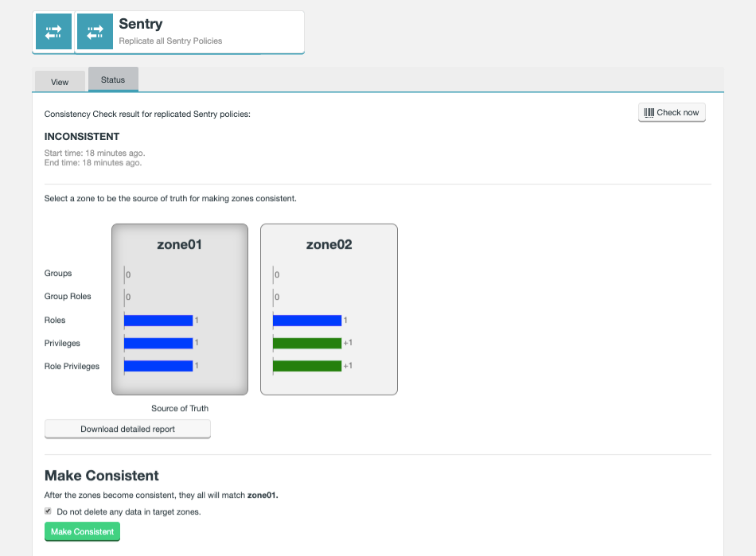Click the barcode icon inside Check now
This screenshot has width=756, height=556.
[x=650, y=112]
